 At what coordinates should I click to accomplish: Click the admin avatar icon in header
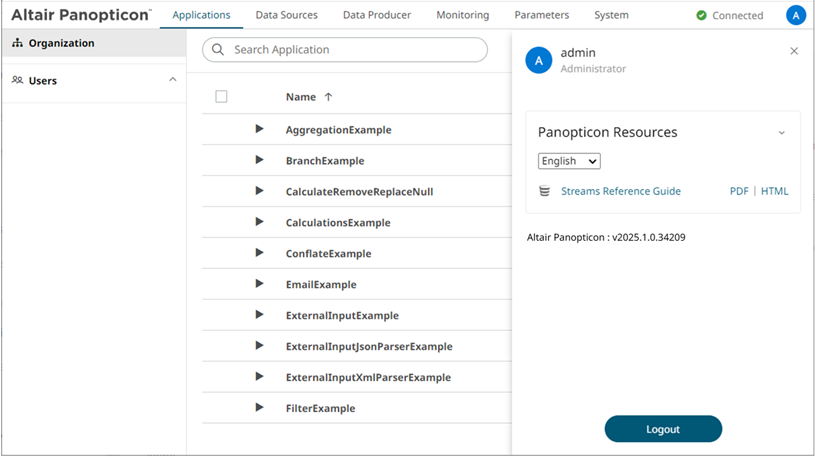pyautogui.click(x=796, y=15)
